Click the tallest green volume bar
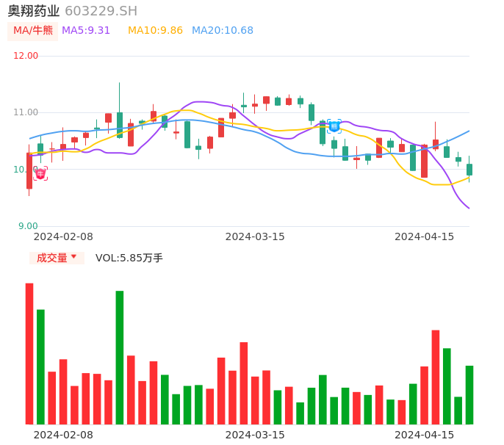The width and height of the screenshot is (504, 445). (x=119, y=357)
